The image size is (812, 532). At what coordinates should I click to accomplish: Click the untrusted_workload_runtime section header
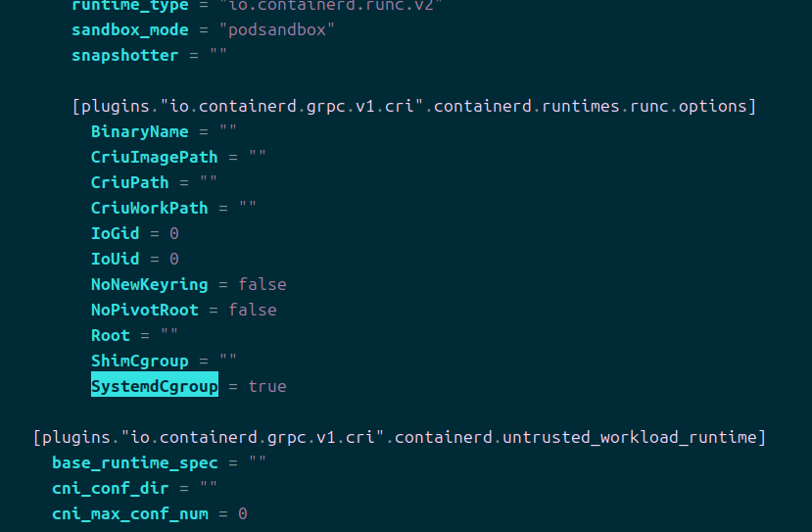pyautogui.click(x=399, y=437)
